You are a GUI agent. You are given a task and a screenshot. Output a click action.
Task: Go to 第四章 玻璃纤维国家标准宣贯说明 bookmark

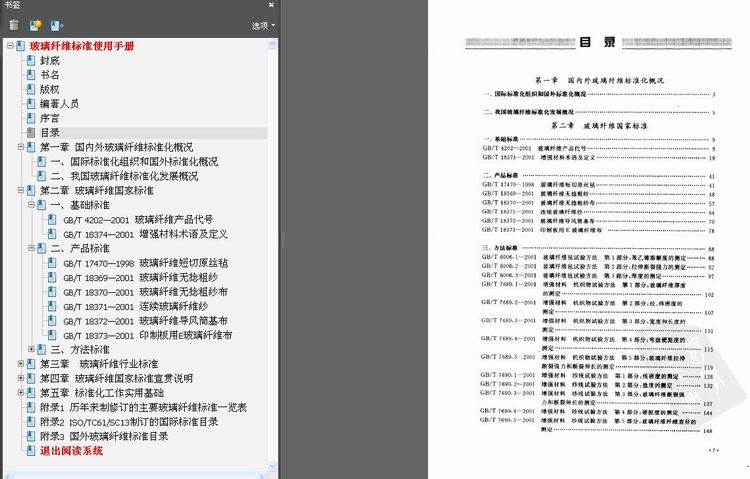117,378
